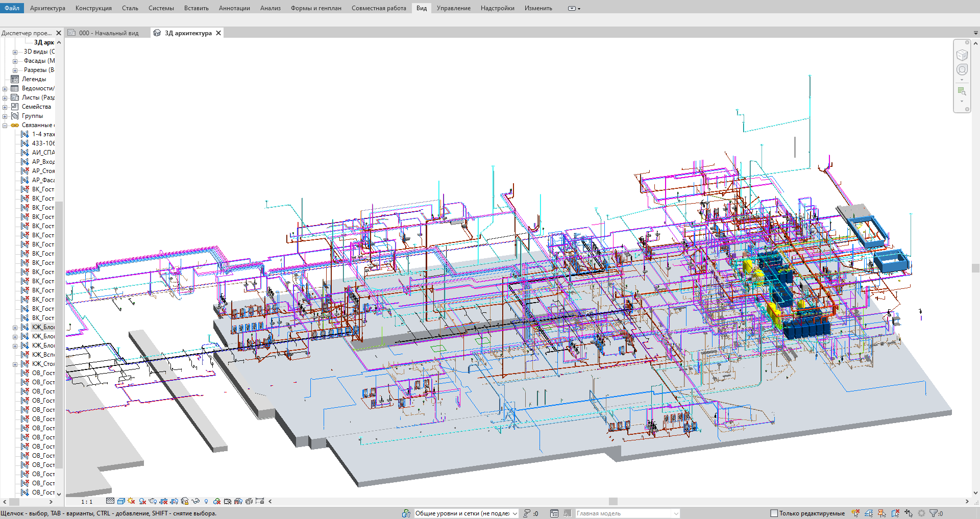This screenshot has height=519, width=980.
Task: Open worksharing display settings icon
Action: (217, 501)
